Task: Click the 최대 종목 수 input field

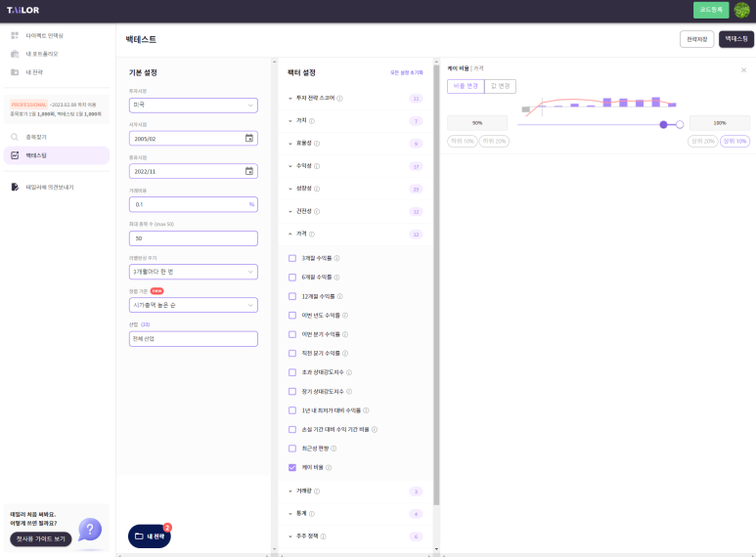Action: (x=194, y=237)
